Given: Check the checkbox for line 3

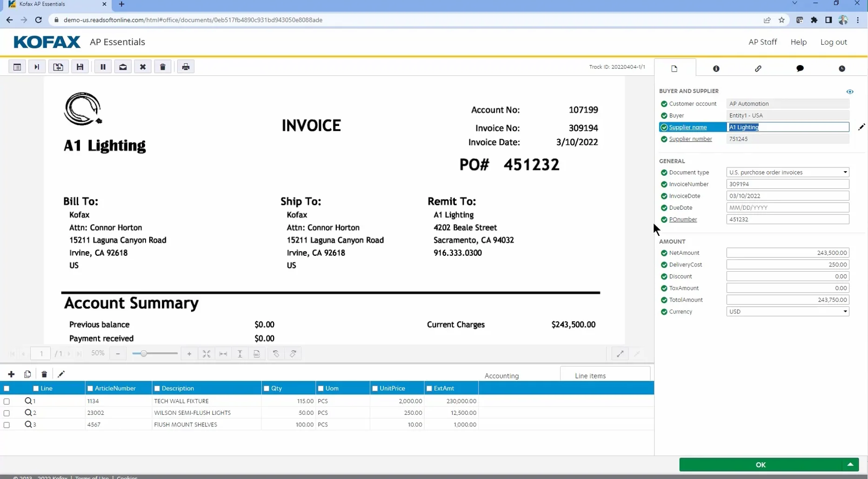Looking at the screenshot, I should [x=7, y=425].
